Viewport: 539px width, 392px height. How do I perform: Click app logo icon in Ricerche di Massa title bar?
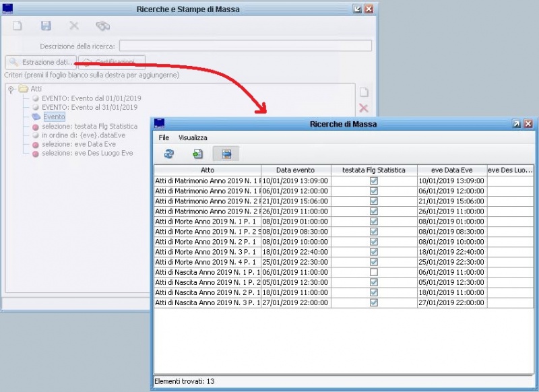[x=159, y=123]
